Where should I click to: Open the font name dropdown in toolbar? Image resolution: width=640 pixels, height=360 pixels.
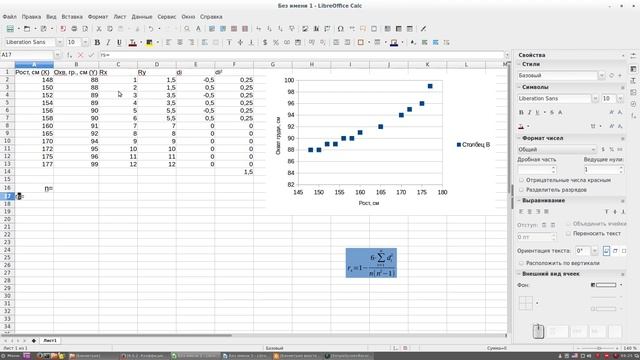[x=60, y=42]
